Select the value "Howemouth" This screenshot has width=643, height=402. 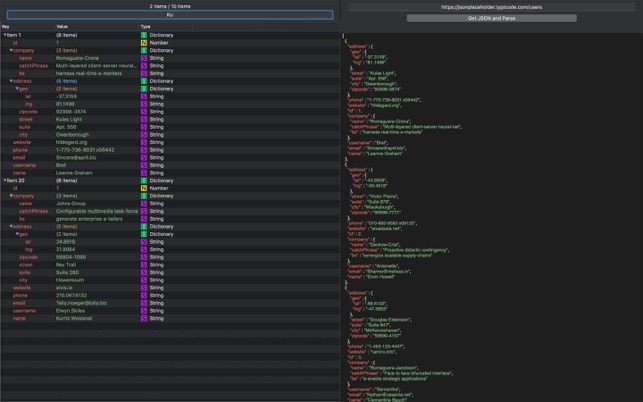pos(70,280)
